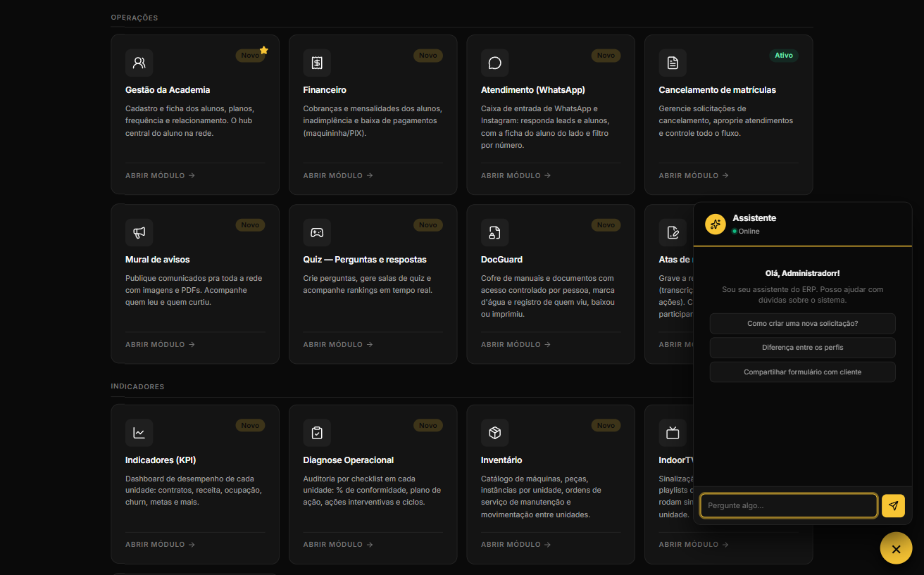Click the Inventário box icon

(494, 433)
